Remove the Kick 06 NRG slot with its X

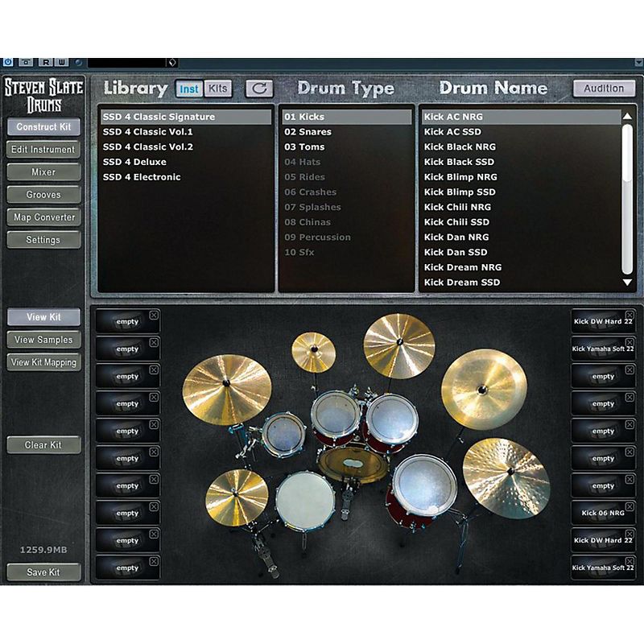click(630, 506)
